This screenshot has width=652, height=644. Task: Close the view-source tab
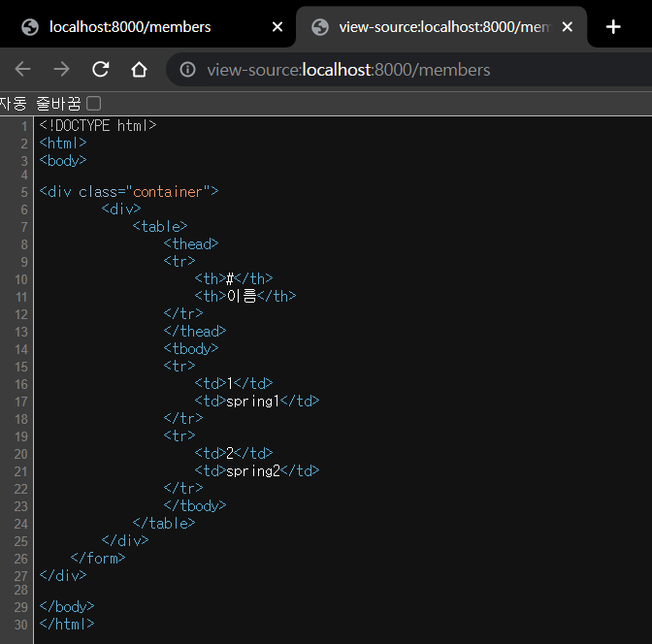tap(568, 27)
